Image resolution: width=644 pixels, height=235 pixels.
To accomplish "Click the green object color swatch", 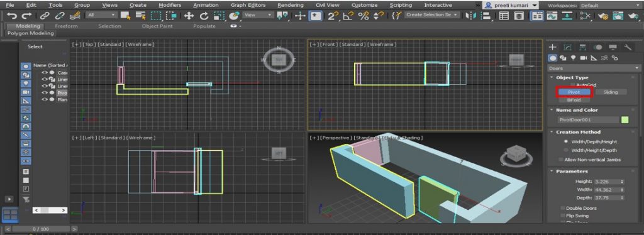I will (625, 120).
